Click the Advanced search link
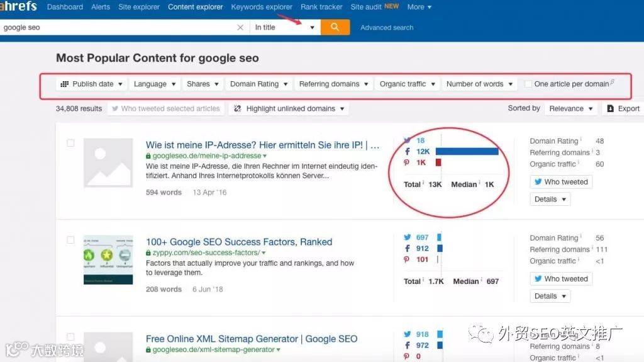The width and height of the screenshot is (644, 362). (x=387, y=28)
